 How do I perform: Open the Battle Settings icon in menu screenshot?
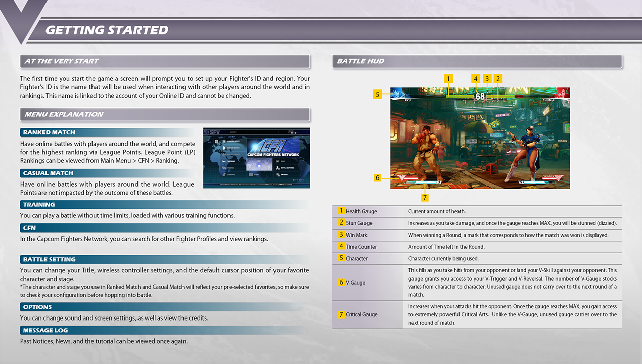coord(278,168)
